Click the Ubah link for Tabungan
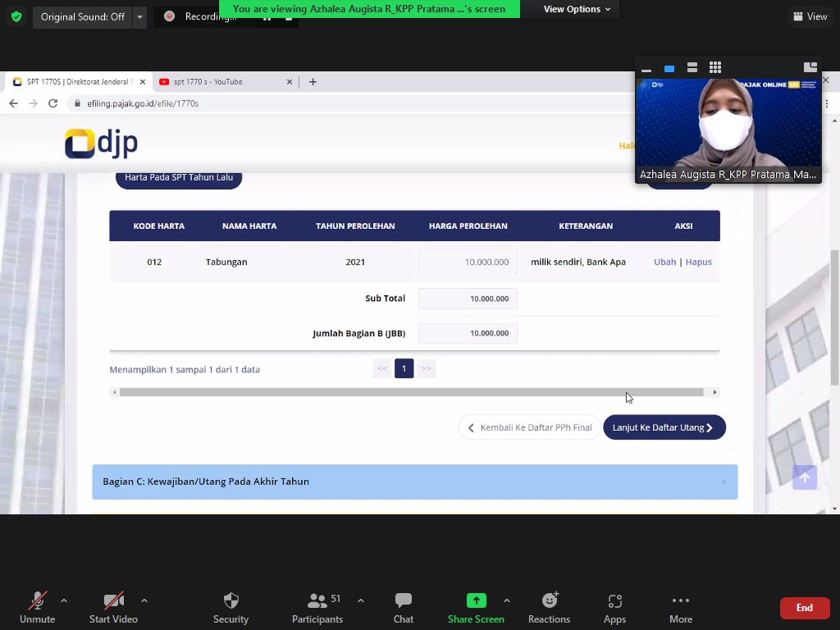Viewport: 840px width, 630px height. tap(664, 262)
